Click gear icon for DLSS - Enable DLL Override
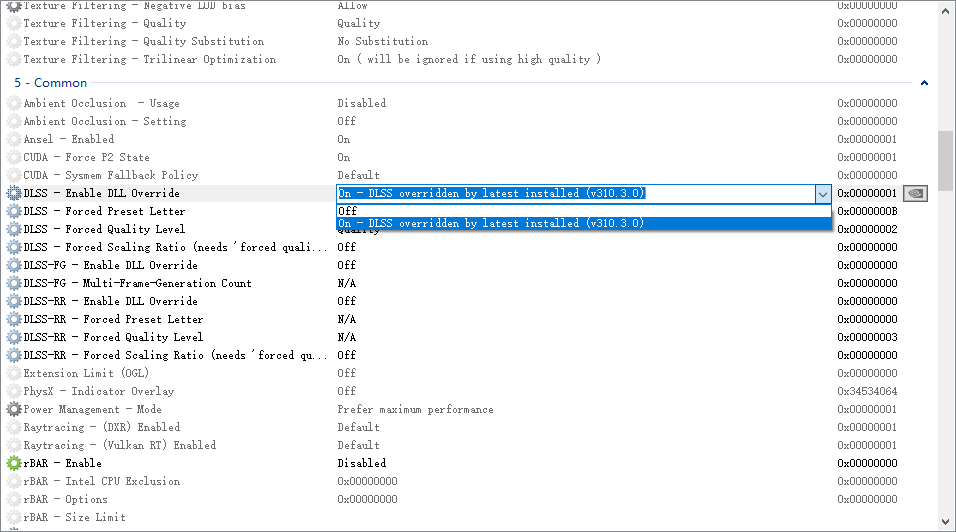The image size is (956, 532). click(14, 193)
